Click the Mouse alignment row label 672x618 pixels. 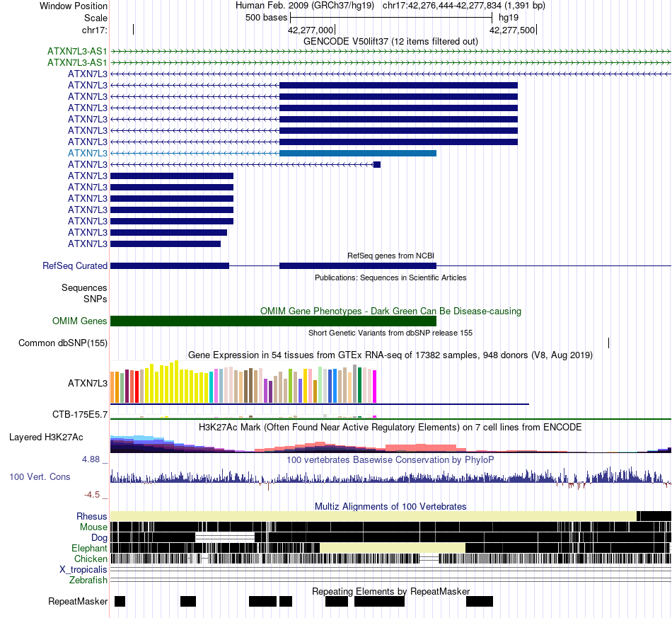tap(93, 527)
